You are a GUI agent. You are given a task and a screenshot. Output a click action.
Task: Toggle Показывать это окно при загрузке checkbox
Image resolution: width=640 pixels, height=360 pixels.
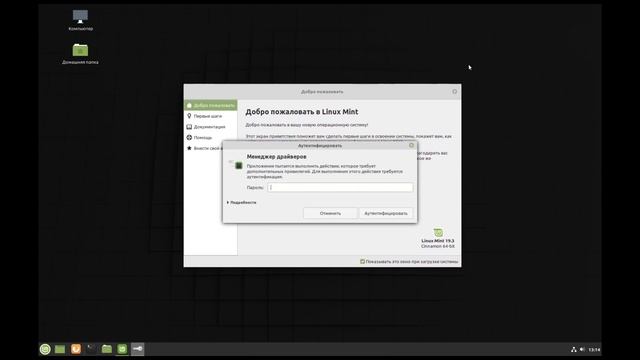362,262
